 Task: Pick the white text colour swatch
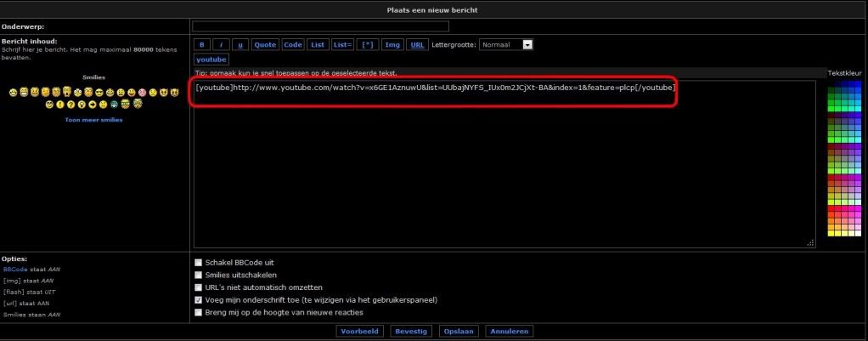[x=858, y=233]
